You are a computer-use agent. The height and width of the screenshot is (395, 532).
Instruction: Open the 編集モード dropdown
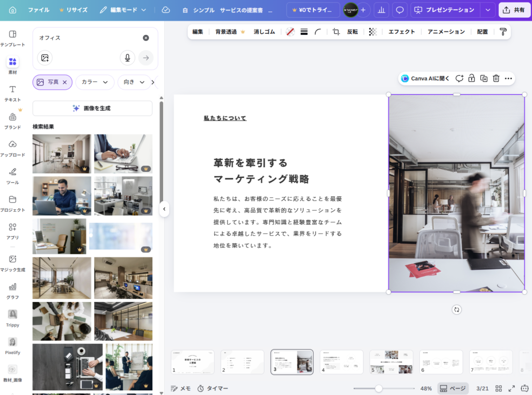pos(123,10)
